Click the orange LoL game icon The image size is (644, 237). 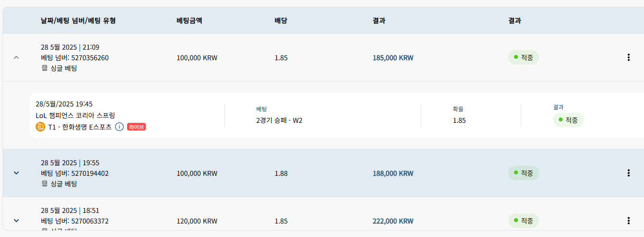coord(40,127)
